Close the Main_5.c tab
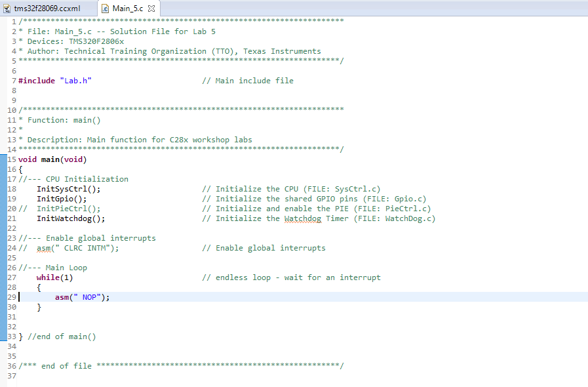This screenshot has width=588, height=387. pyautogui.click(x=151, y=9)
